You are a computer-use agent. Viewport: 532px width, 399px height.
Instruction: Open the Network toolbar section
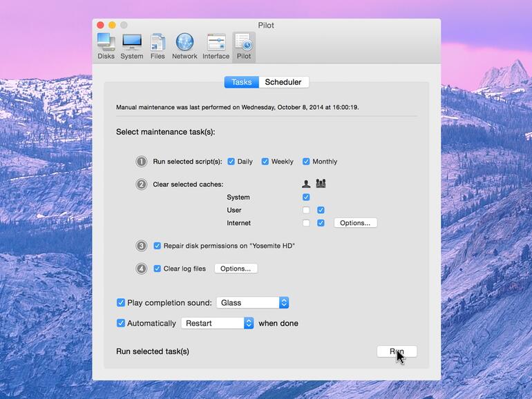coord(184,47)
